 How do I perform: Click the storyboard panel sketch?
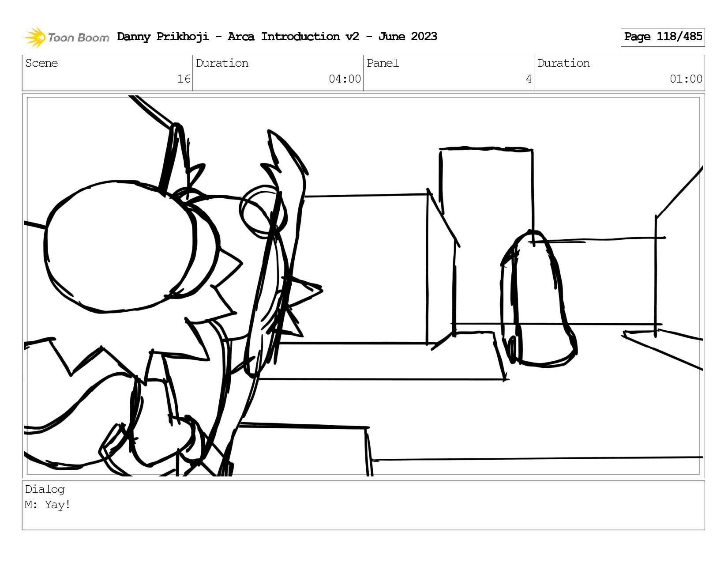(363, 286)
